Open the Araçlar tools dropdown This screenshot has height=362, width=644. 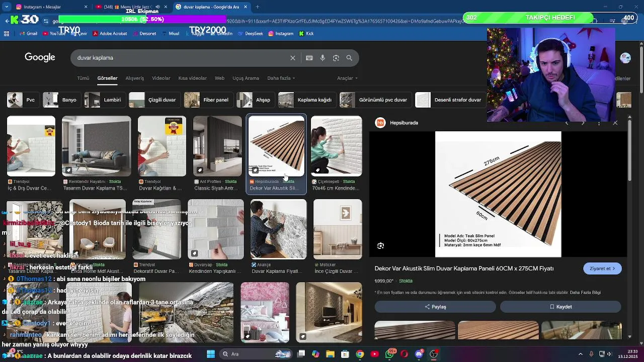[x=347, y=78]
